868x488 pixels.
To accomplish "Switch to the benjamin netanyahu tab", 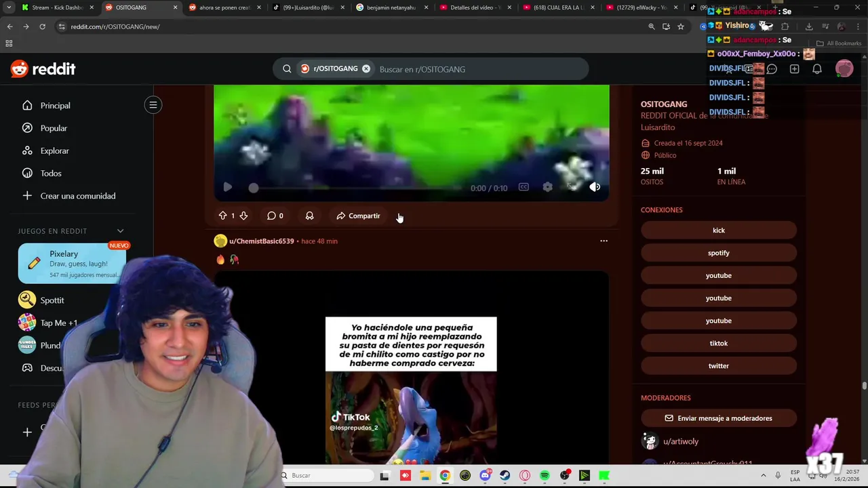I will (x=391, y=7).
